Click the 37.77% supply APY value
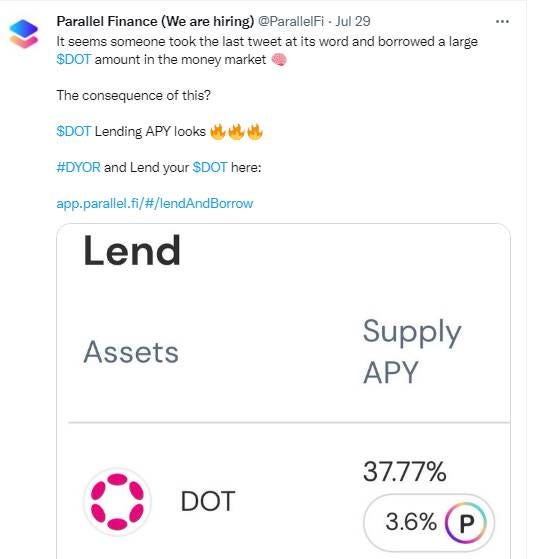Screen dimensions: 533x559 click(x=405, y=471)
